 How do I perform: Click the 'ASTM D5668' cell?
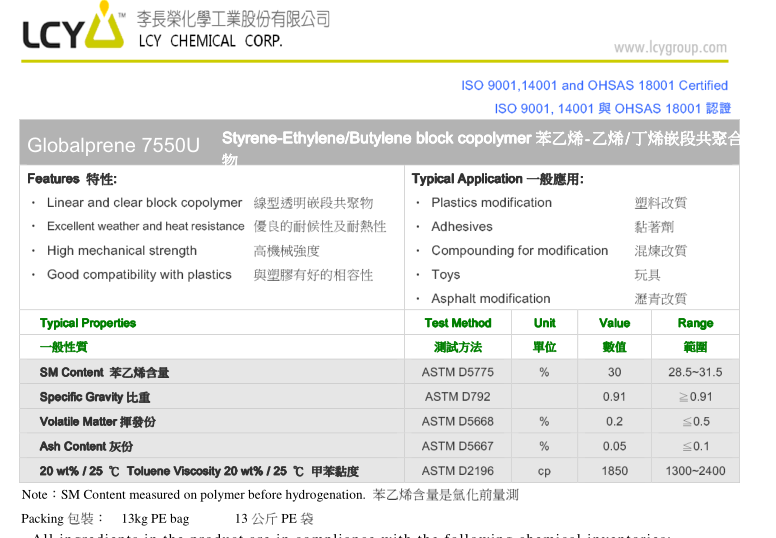click(x=457, y=422)
